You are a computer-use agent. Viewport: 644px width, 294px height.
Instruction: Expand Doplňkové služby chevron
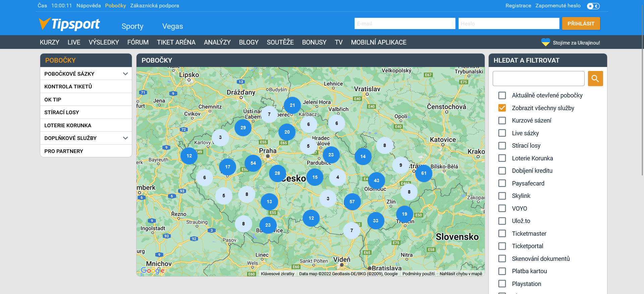coord(125,138)
